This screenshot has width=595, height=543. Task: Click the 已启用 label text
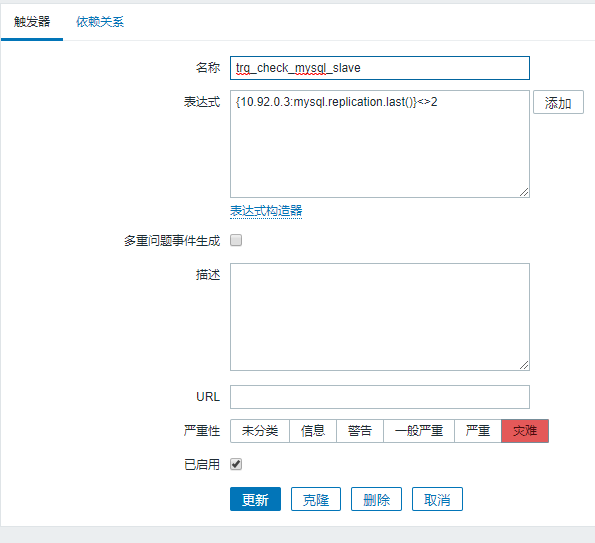[x=202, y=464]
